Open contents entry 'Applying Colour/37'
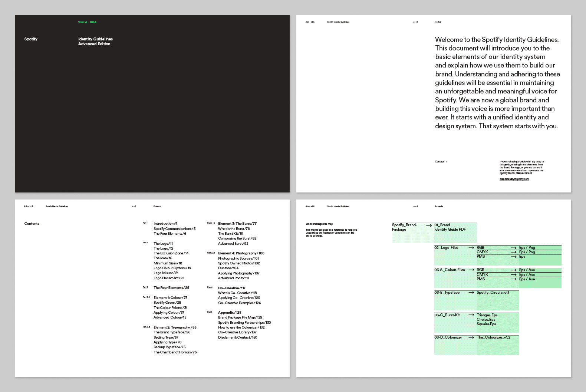This screenshot has width=586, height=392. pyautogui.click(x=169, y=313)
